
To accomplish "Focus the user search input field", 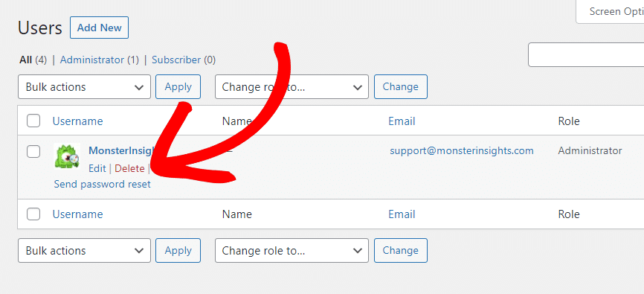I will tap(586, 54).
